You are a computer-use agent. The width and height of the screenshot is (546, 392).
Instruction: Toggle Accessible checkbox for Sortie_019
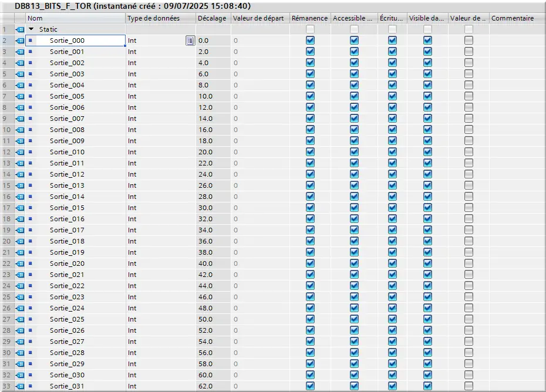tap(354, 252)
